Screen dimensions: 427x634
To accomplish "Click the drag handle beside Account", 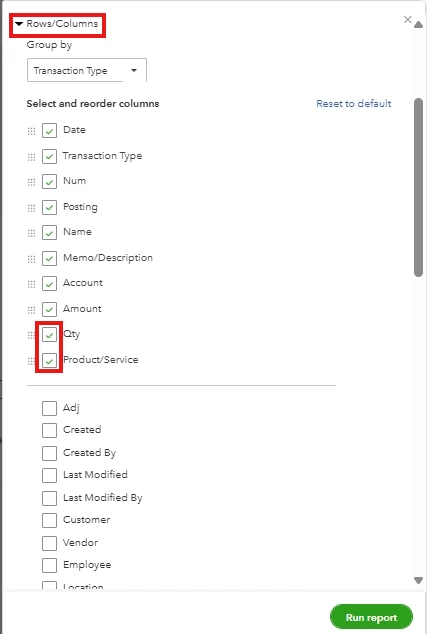I will click(x=32, y=284).
